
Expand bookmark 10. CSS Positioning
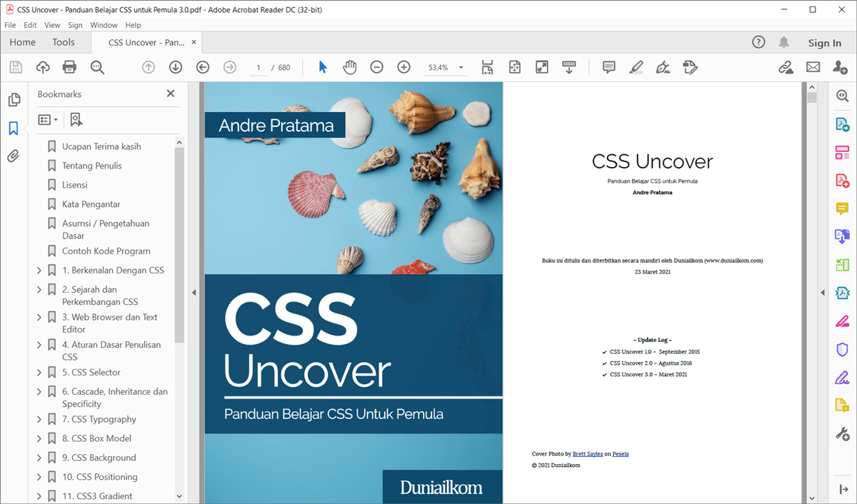click(39, 478)
